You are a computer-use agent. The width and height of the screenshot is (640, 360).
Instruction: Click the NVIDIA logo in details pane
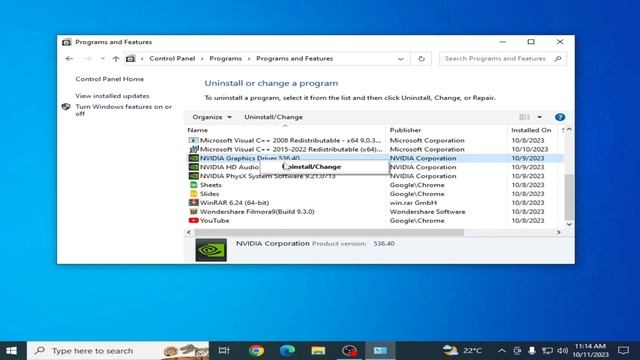click(211, 250)
